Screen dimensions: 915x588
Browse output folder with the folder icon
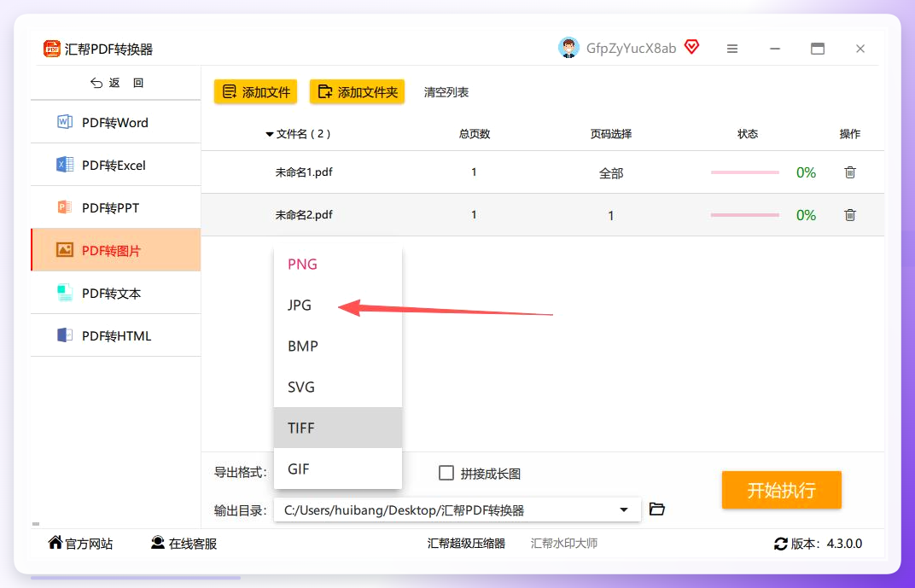click(x=657, y=509)
